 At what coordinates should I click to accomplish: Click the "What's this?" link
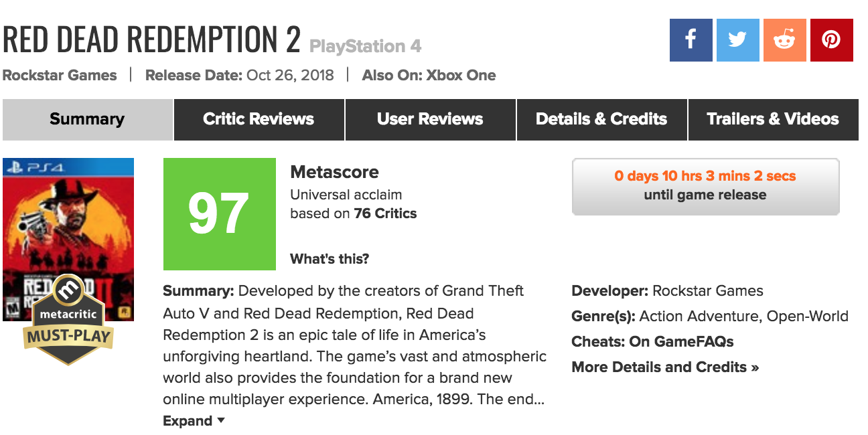tap(330, 259)
